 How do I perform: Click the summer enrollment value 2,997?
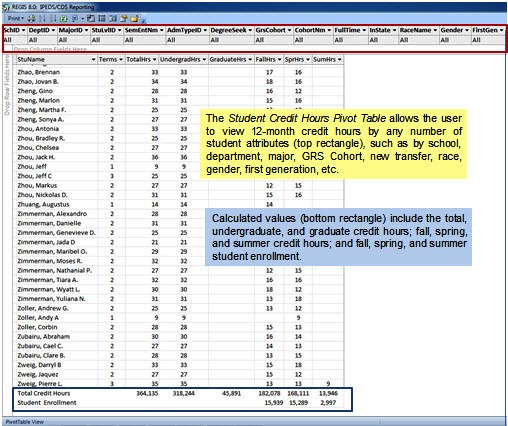tap(328, 403)
